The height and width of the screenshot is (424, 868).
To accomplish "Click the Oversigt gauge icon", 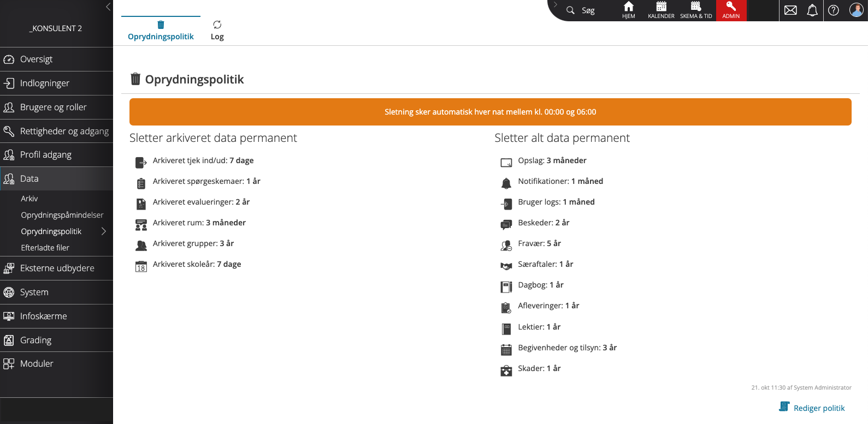I will coord(9,59).
